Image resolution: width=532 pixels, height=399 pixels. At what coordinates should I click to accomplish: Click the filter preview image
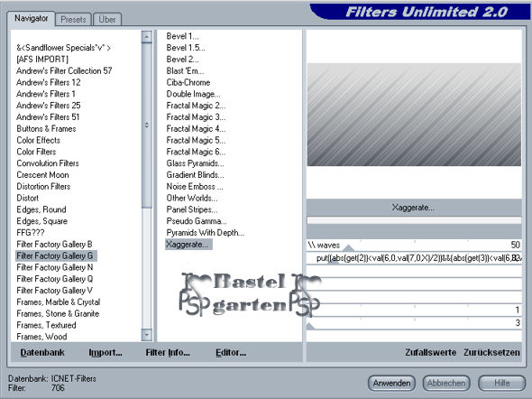click(x=414, y=115)
